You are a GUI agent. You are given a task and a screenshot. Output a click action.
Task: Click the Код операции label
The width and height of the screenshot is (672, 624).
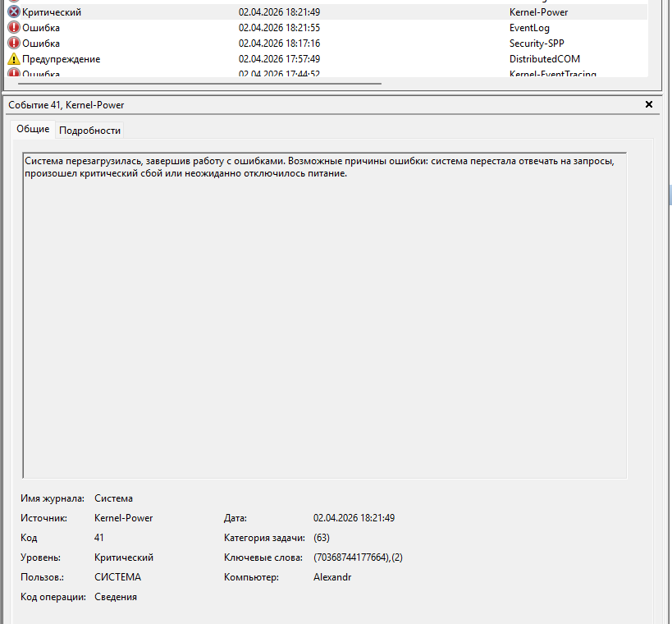(53, 598)
